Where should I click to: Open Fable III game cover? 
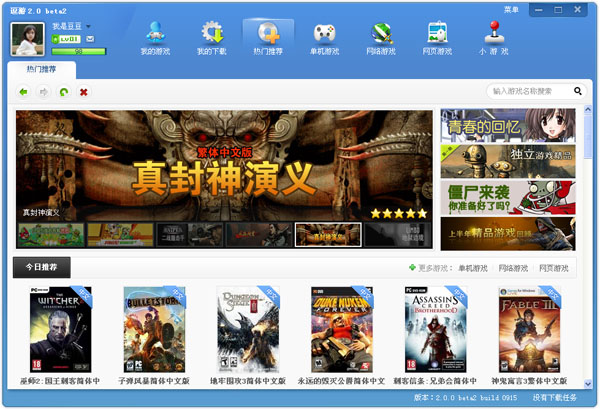pos(530,330)
